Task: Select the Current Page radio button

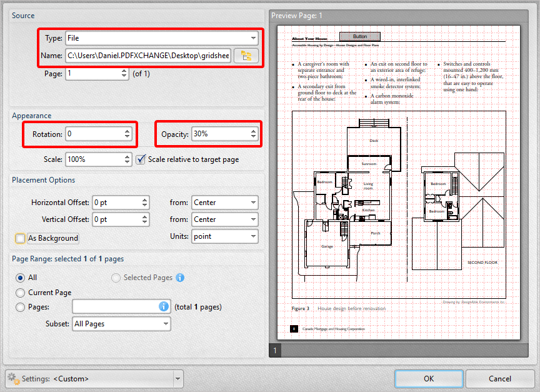Action: click(21, 293)
